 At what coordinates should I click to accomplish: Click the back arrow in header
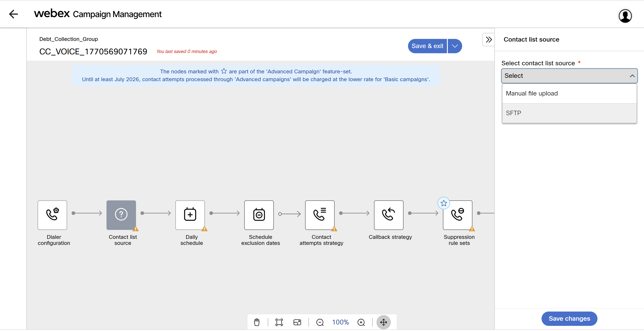click(13, 14)
